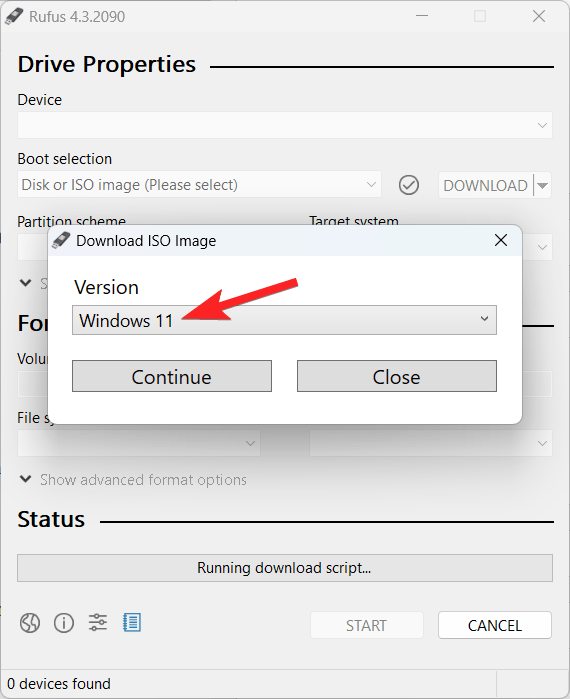
Task: Click the START button
Action: [x=366, y=625]
